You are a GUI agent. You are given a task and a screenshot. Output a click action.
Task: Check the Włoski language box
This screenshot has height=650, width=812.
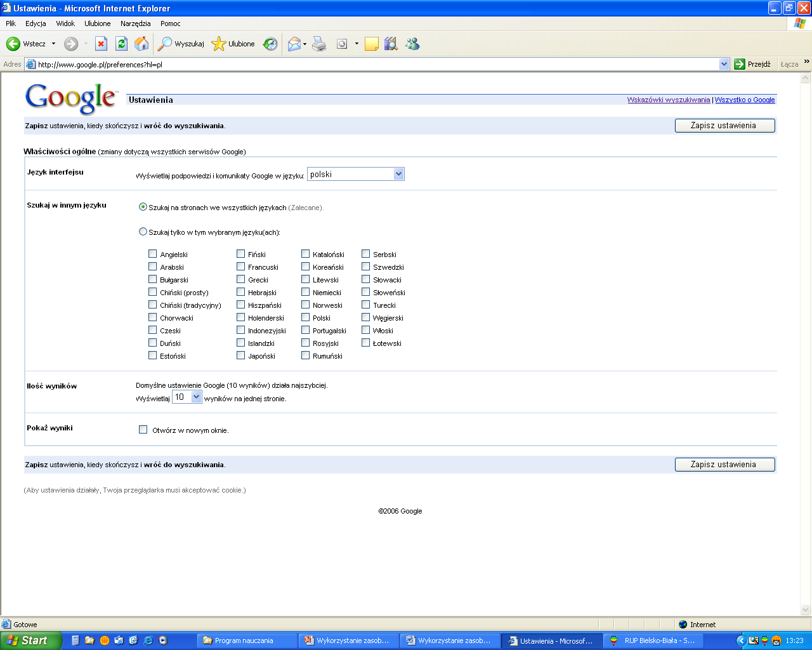(x=365, y=330)
